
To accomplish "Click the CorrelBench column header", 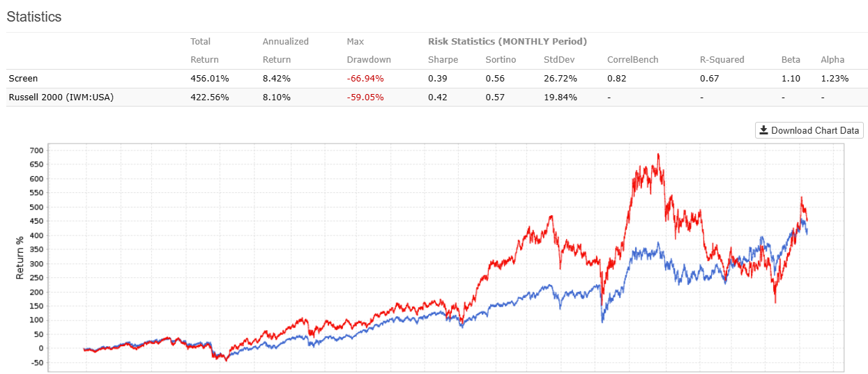I will click(632, 60).
